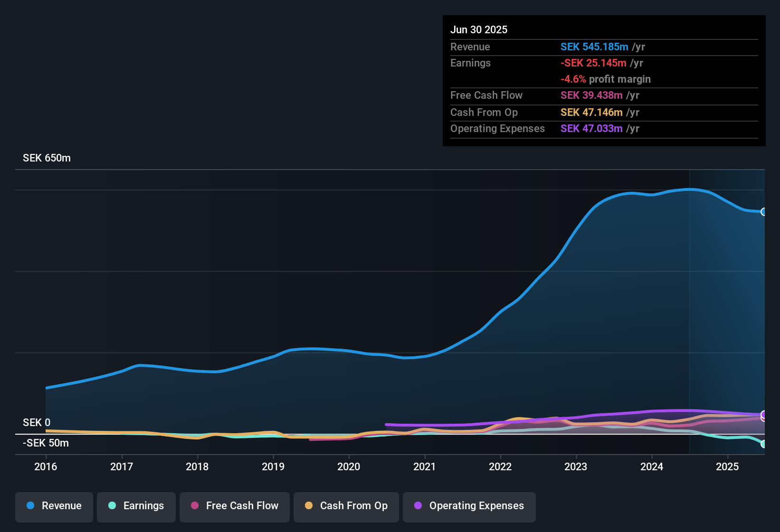
Task: Select the 2025 x-axis label
Action: pos(727,467)
